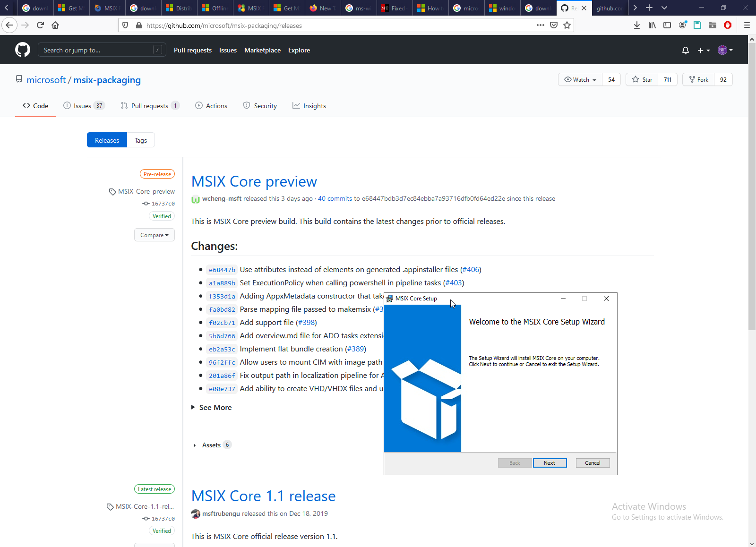756x547 pixels.
Task: Cancel the MSIX Core Setup wizard
Action: [x=593, y=463]
